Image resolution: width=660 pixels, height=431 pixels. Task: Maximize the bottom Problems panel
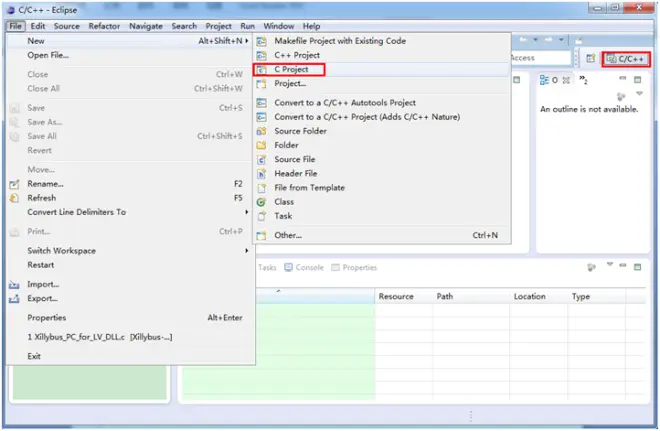pyautogui.click(x=637, y=267)
